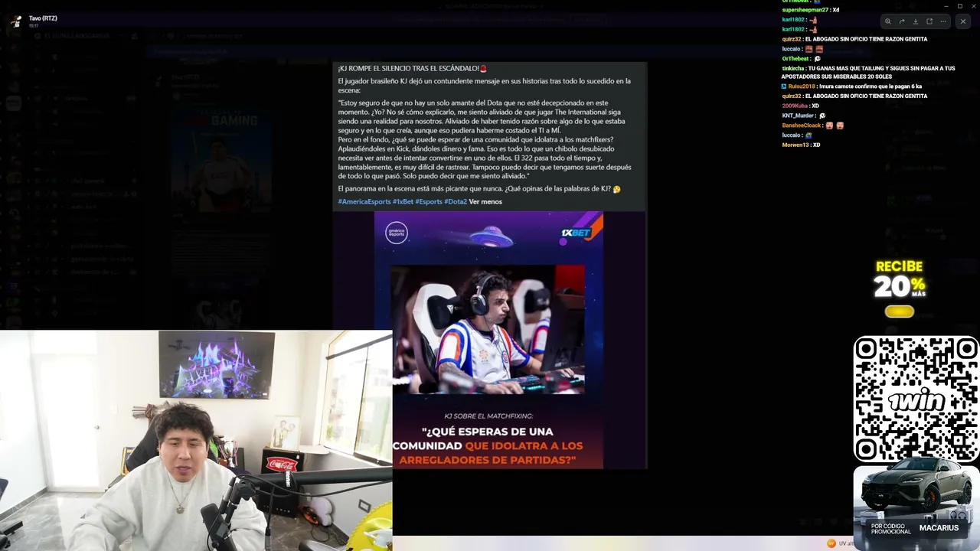Click the emote in KNT_Murder's chat message

coord(822,116)
